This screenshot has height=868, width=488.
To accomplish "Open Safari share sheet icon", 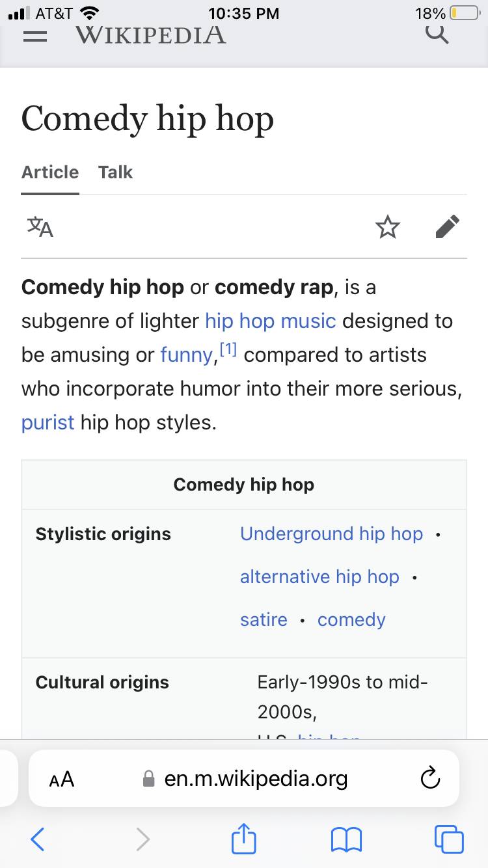I will click(244, 838).
